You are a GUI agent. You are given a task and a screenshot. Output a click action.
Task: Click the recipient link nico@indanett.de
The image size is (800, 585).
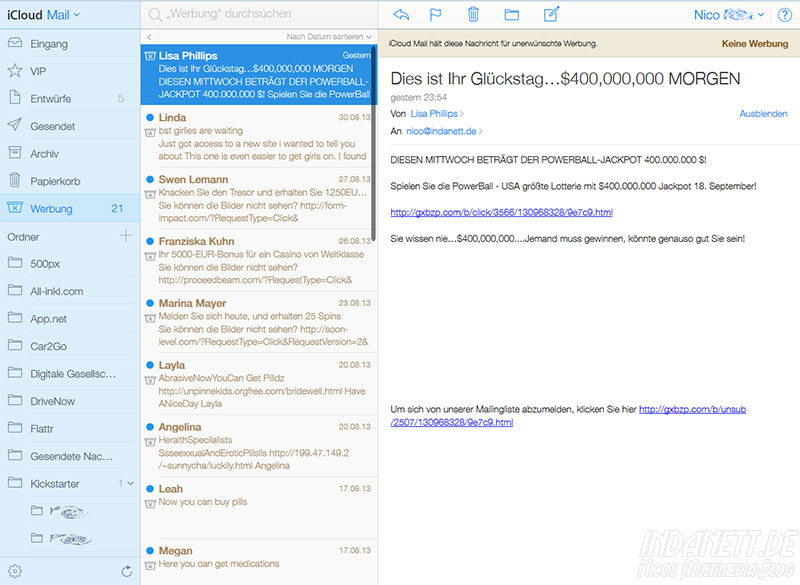click(x=441, y=131)
